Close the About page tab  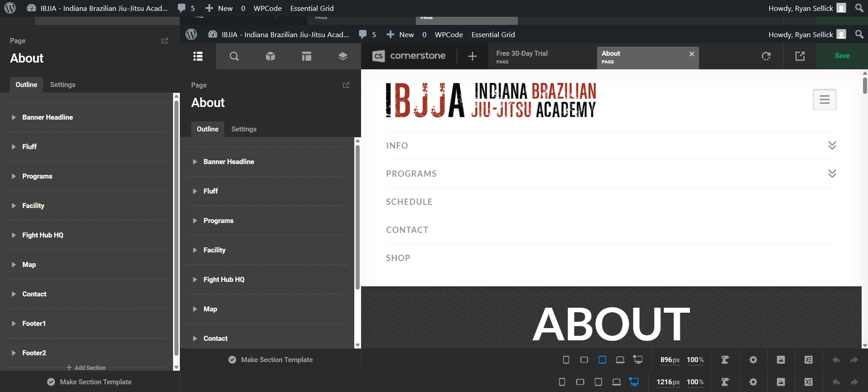click(x=692, y=54)
